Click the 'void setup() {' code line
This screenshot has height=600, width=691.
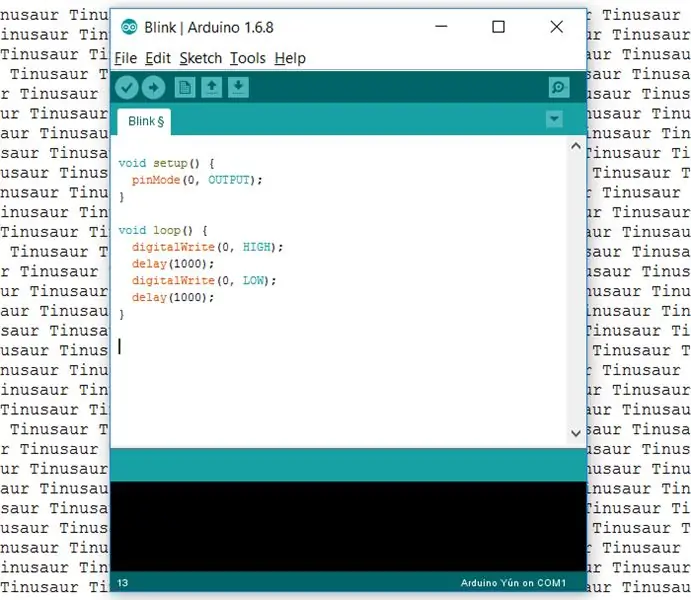[167, 163]
